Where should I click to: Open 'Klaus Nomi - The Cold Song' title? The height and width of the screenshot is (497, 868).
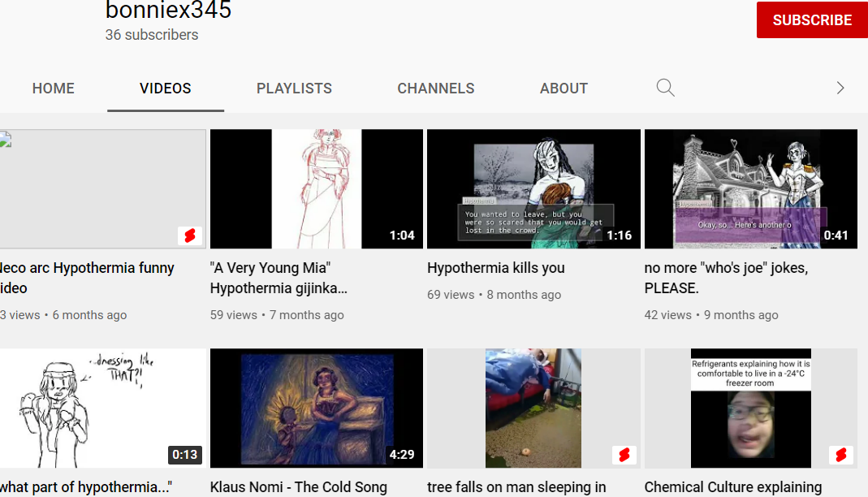[x=298, y=487]
